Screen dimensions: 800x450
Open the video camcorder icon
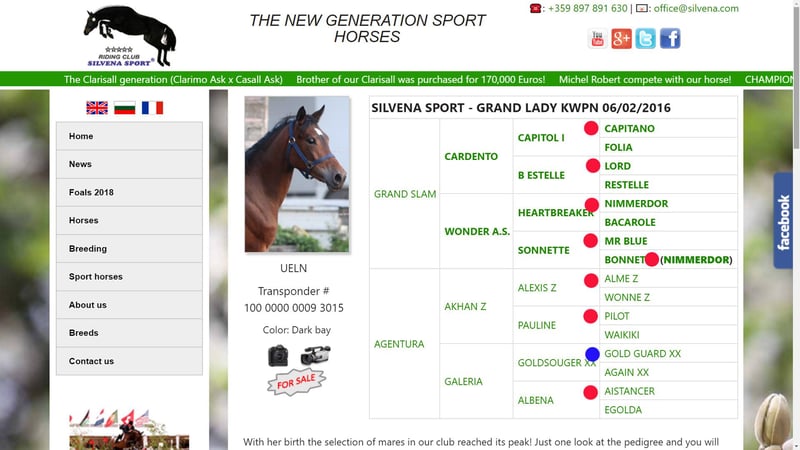315,355
